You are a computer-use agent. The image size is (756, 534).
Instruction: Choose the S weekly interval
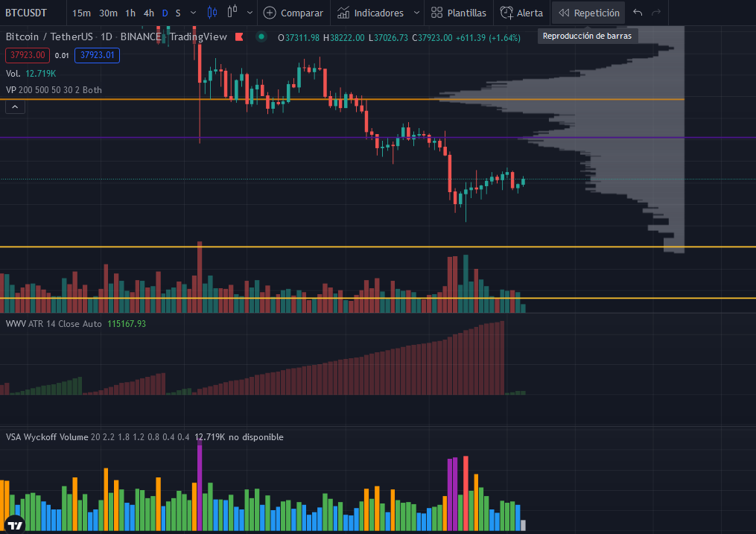pyautogui.click(x=178, y=13)
